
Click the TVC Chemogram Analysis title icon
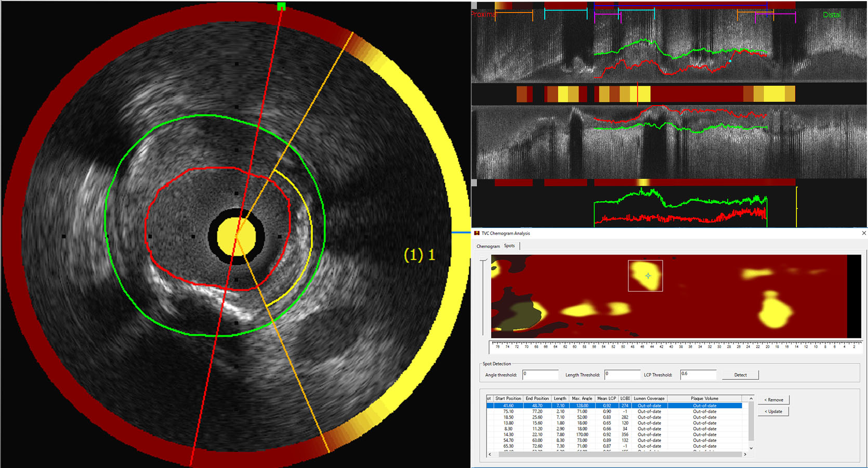477,233
